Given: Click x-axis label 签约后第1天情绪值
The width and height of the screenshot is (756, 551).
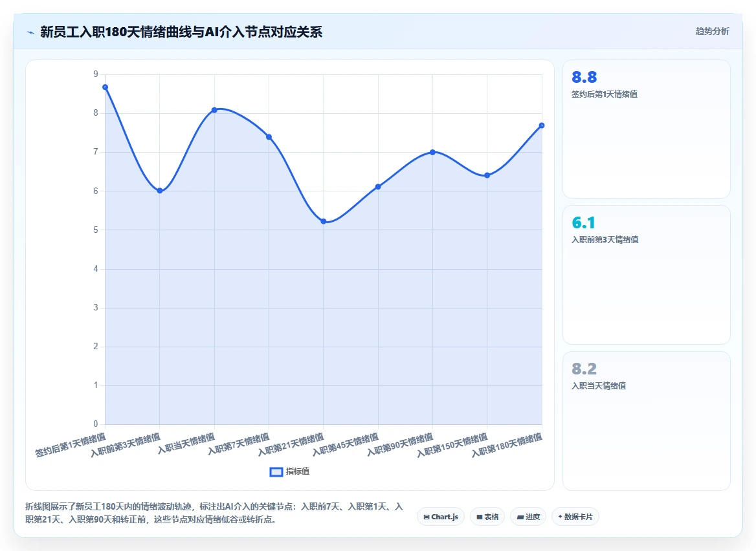Looking at the screenshot, I should pyautogui.click(x=71, y=444).
